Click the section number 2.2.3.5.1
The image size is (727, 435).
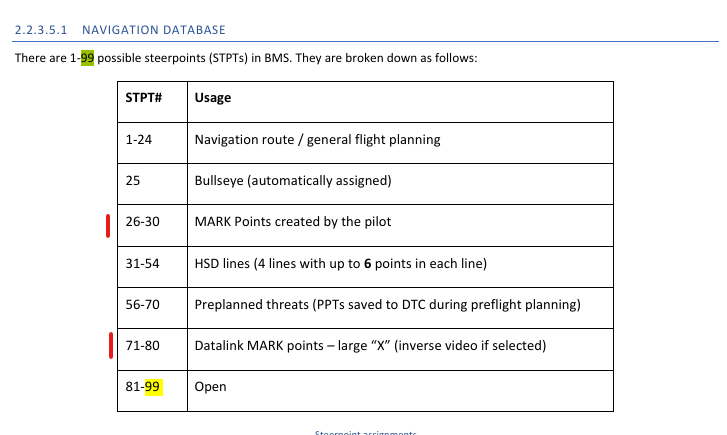[x=41, y=30]
